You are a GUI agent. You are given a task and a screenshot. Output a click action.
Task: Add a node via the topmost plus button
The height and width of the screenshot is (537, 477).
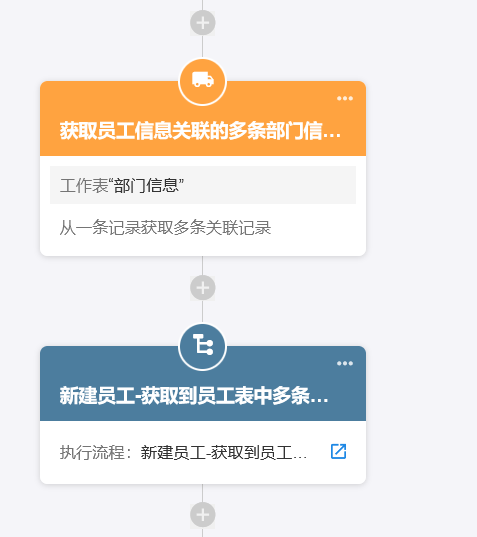click(x=203, y=23)
